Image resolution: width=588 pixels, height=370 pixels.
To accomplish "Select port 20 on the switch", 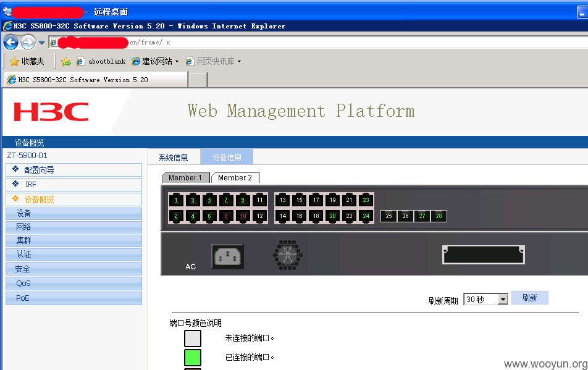I will [x=333, y=216].
